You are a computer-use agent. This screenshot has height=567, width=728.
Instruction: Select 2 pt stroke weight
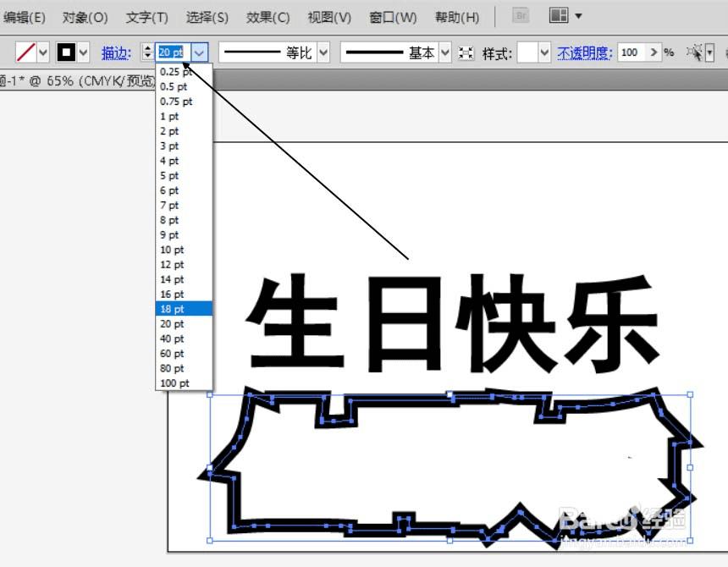[184, 131]
